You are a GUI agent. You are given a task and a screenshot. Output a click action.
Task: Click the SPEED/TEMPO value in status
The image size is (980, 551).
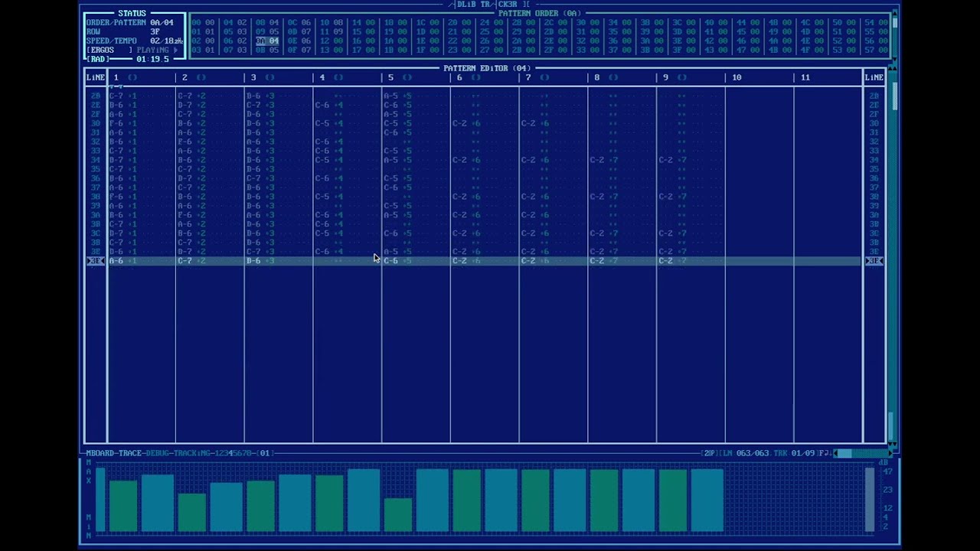166,41
